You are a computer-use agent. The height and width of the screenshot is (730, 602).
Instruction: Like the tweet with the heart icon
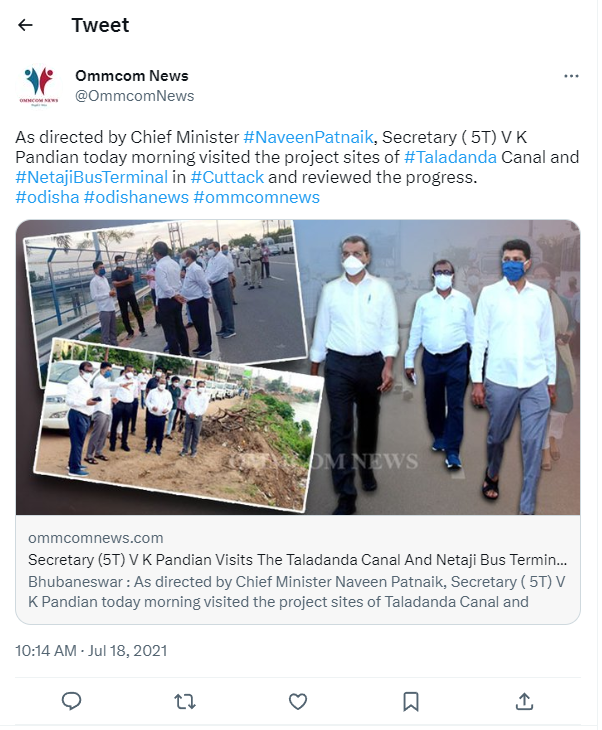click(298, 701)
